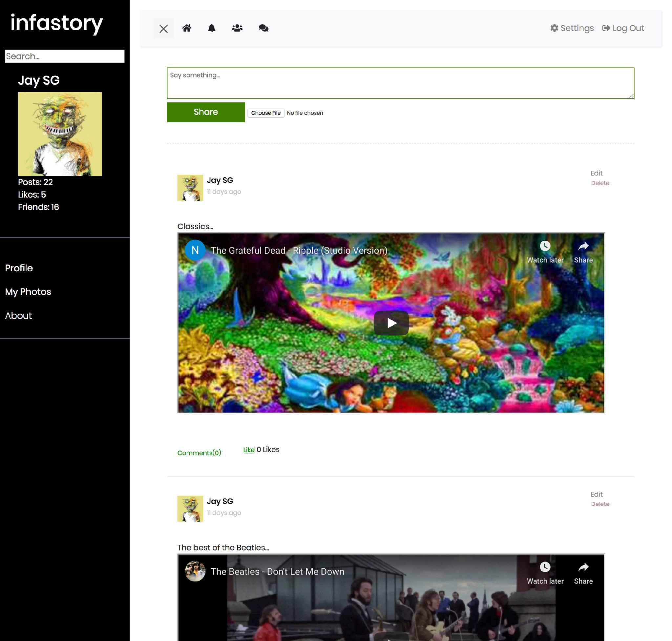Like the Classics post
This screenshot has width=672, height=641.
(249, 450)
